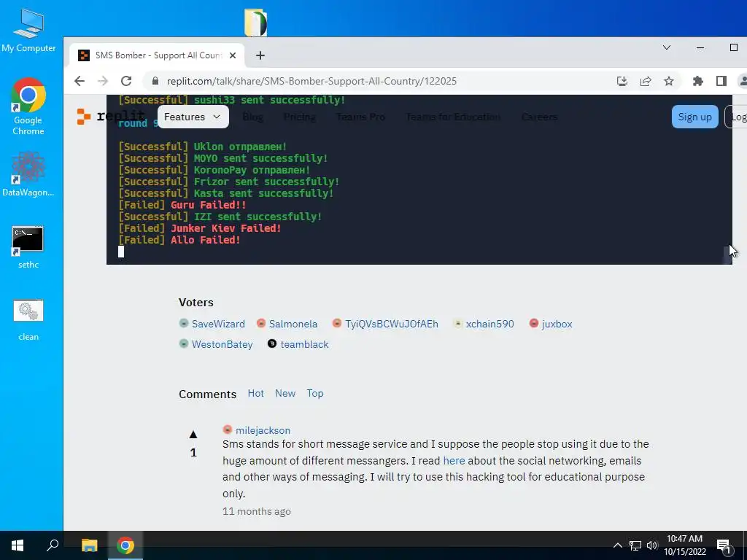The width and height of the screenshot is (747, 560).
Task: Open the Google Chrome desktop shortcut
Action: pos(28,106)
